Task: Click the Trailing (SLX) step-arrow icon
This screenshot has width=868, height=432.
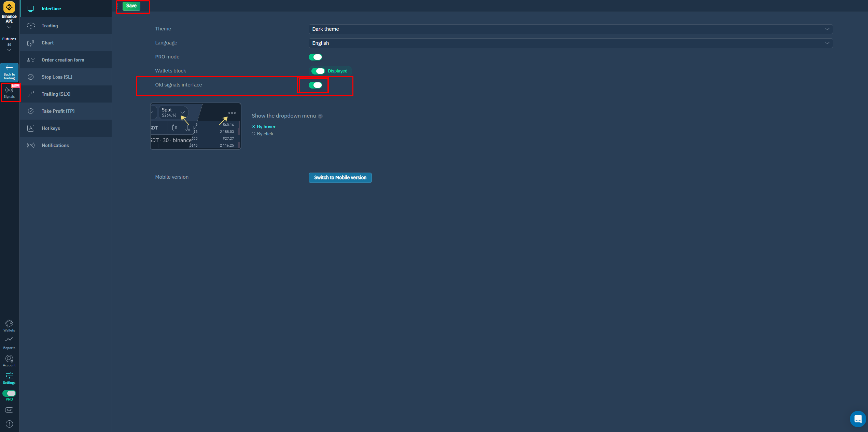Action: [31, 94]
